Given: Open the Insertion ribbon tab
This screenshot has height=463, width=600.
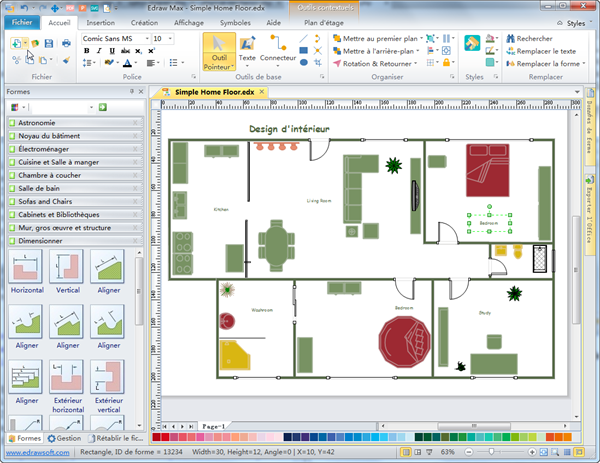Looking at the screenshot, I should click(x=100, y=21).
